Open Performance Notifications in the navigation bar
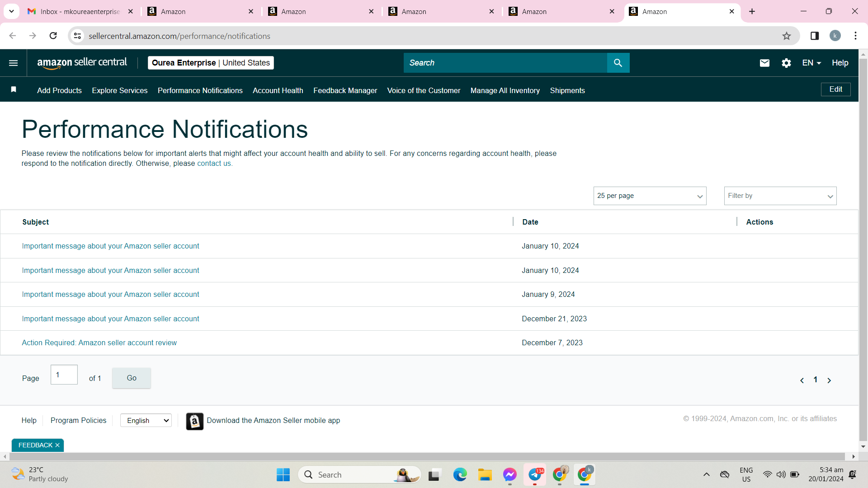This screenshot has height=488, width=868. pyautogui.click(x=200, y=90)
